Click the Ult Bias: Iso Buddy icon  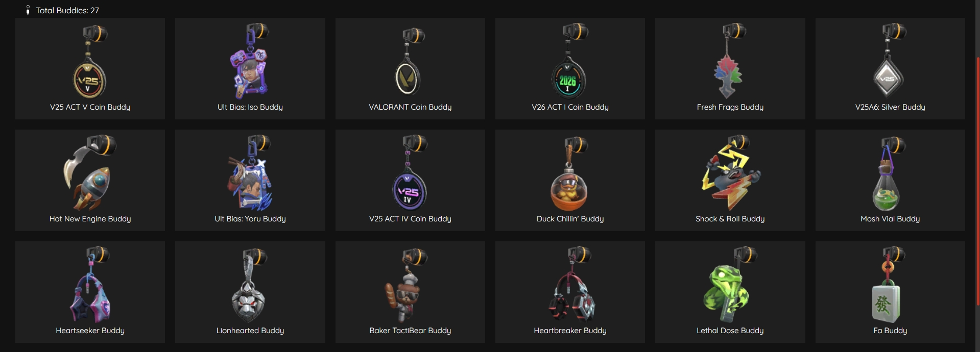[x=250, y=62]
